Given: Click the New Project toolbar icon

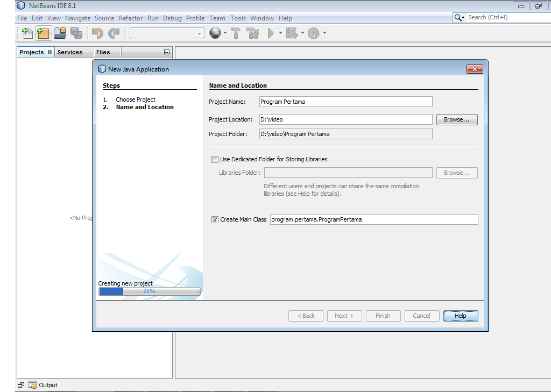Looking at the screenshot, I should pos(44,33).
